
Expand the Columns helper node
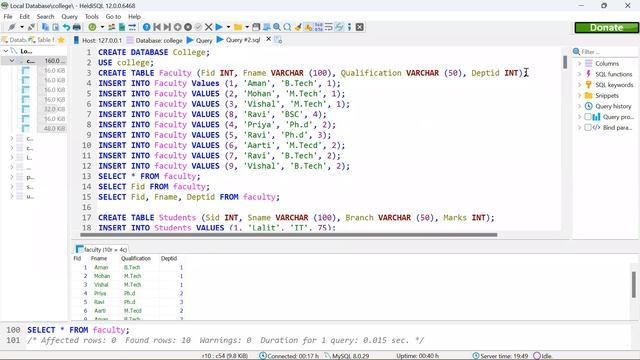pyautogui.click(x=579, y=64)
